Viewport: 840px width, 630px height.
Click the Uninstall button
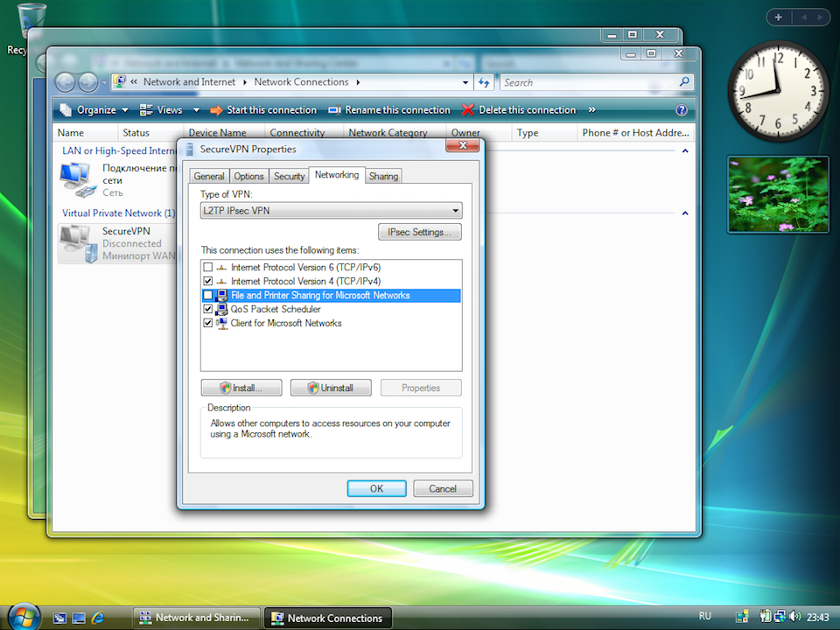[331, 388]
